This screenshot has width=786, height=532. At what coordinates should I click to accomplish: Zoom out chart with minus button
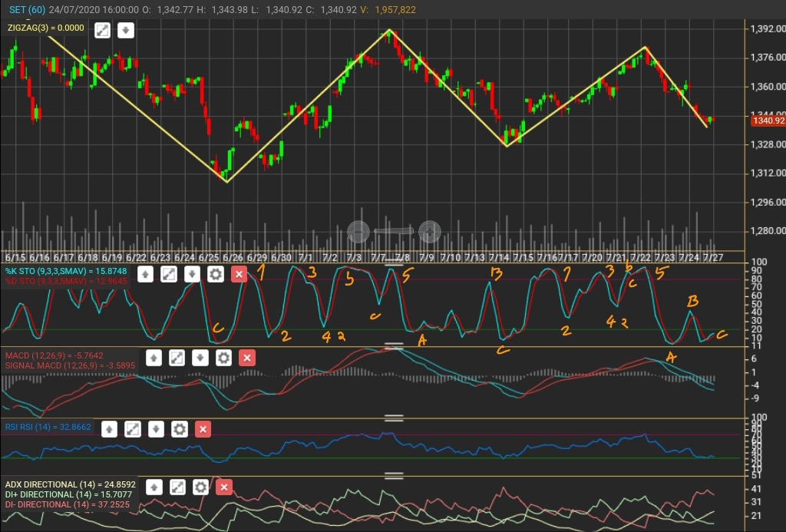click(x=358, y=232)
